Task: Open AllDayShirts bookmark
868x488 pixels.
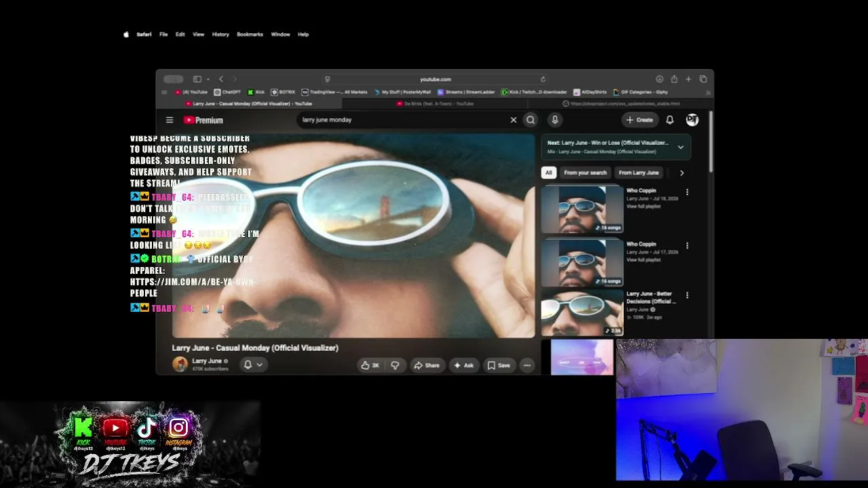Action: pos(590,92)
